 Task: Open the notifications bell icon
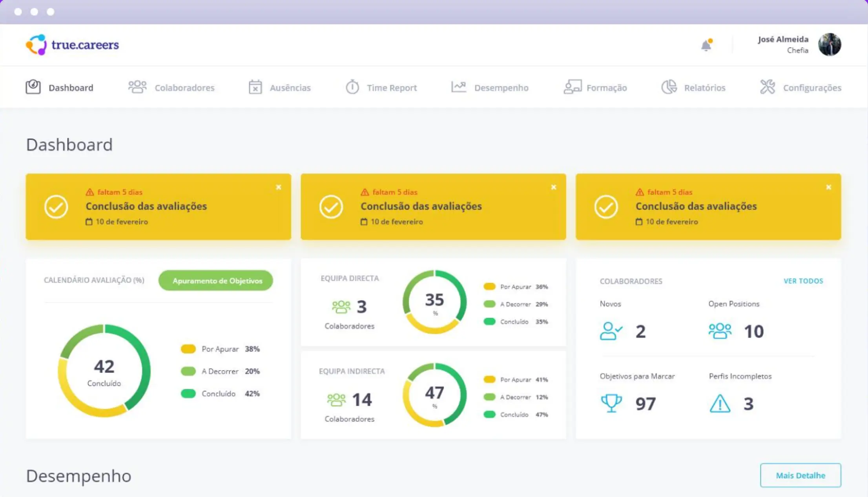coord(706,45)
